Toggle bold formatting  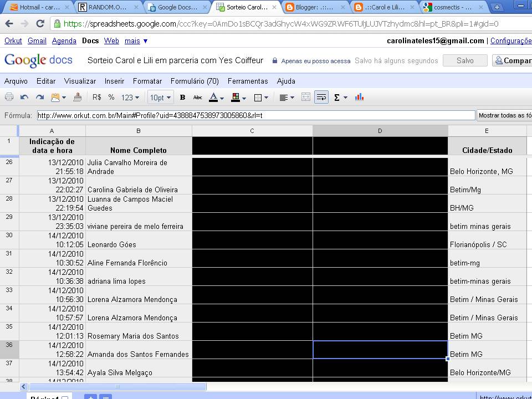(x=182, y=98)
